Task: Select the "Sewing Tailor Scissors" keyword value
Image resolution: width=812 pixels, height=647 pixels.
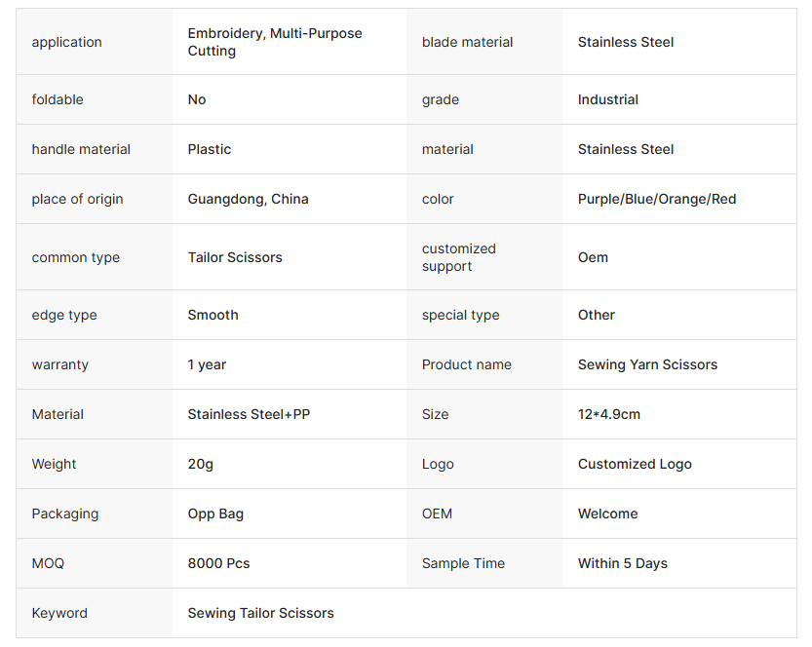Action: [x=260, y=613]
